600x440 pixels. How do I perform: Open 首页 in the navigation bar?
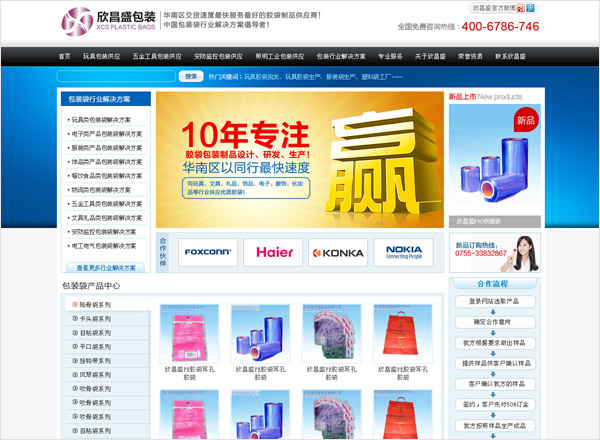point(65,57)
